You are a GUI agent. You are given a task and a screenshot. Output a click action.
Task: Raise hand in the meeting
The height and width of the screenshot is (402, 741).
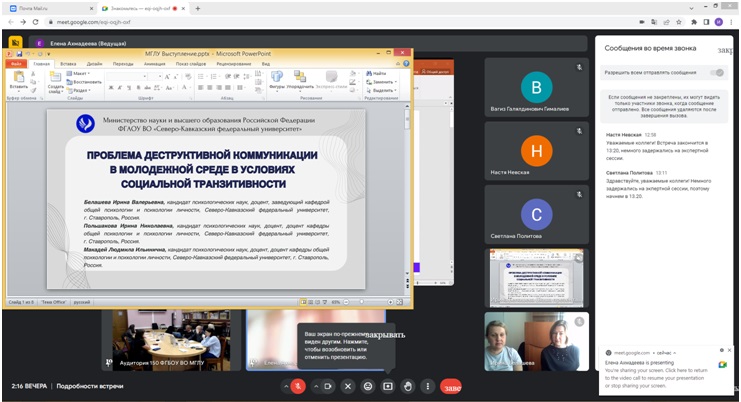(x=408, y=386)
